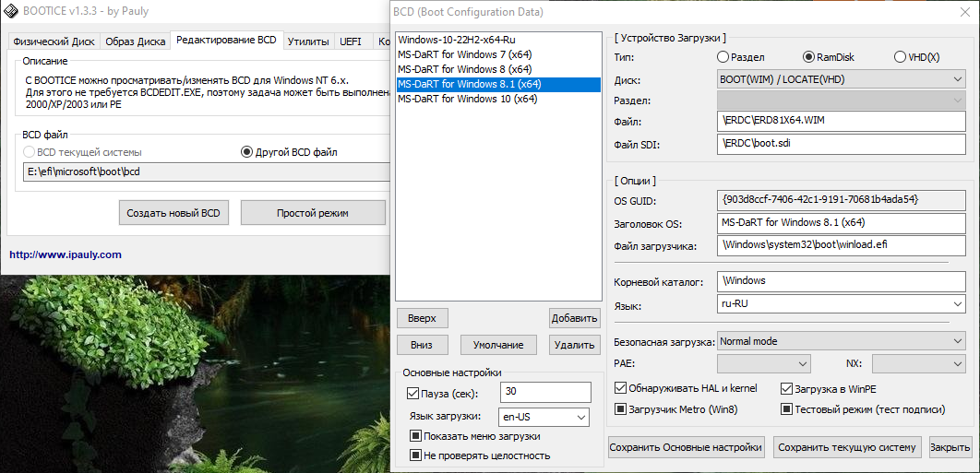The image size is (980, 473).
Task: Expand the Безопасная загрузка Normal mode dropdown
Action: tap(841, 341)
